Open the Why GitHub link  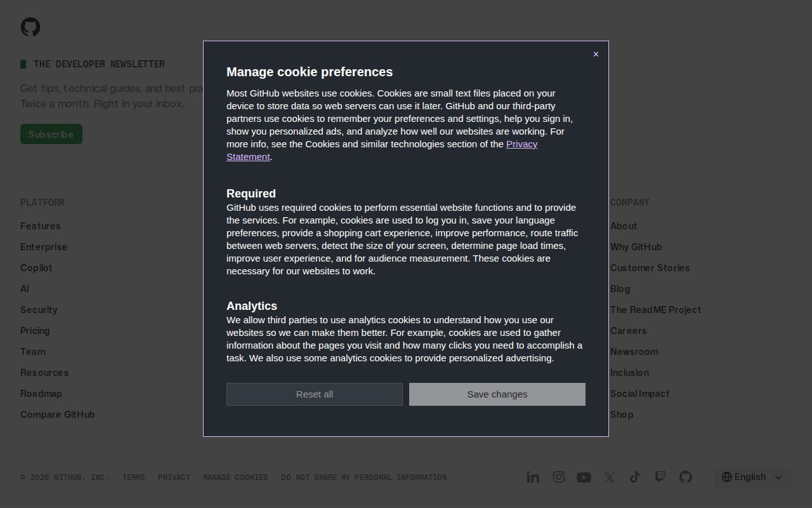coord(636,247)
